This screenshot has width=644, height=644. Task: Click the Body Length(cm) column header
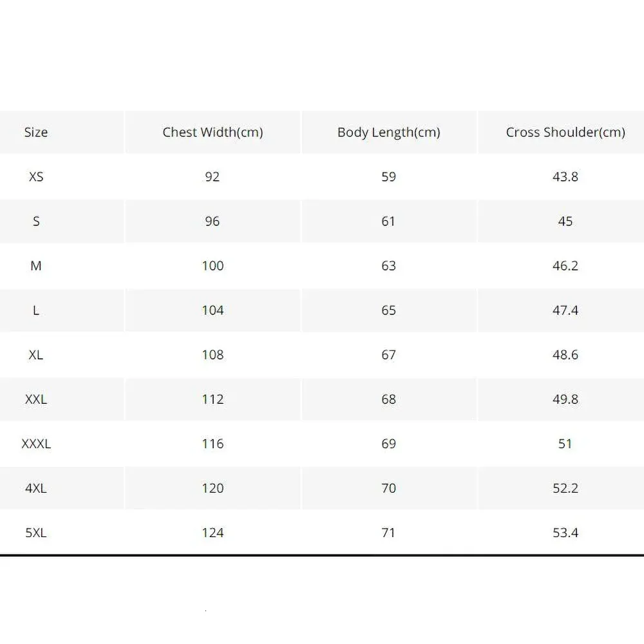coord(388,132)
